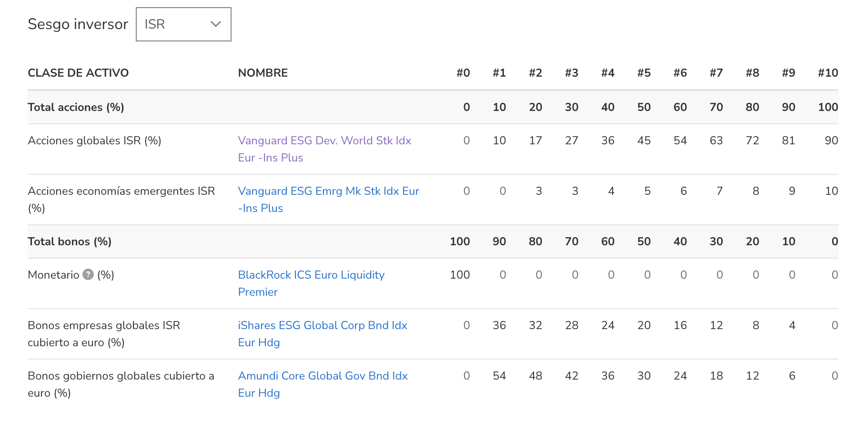Select the #5 portfolio column header
This screenshot has width=868, height=421.
point(644,73)
